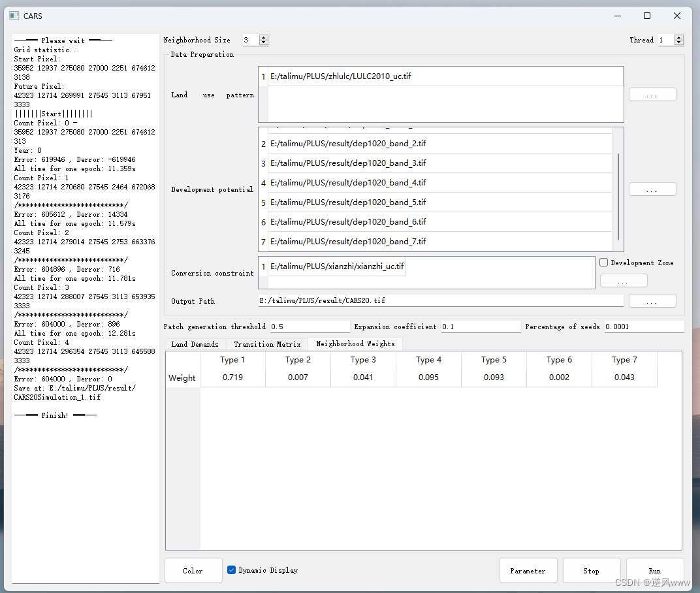Click the Type 4 weight cell 0.095

click(x=428, y=377)
